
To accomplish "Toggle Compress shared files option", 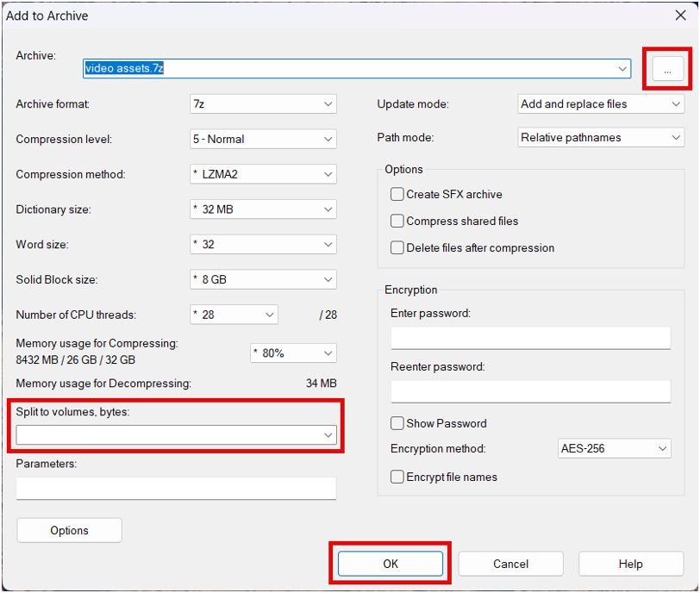I will pyautogui.click(x=397, y=222).
